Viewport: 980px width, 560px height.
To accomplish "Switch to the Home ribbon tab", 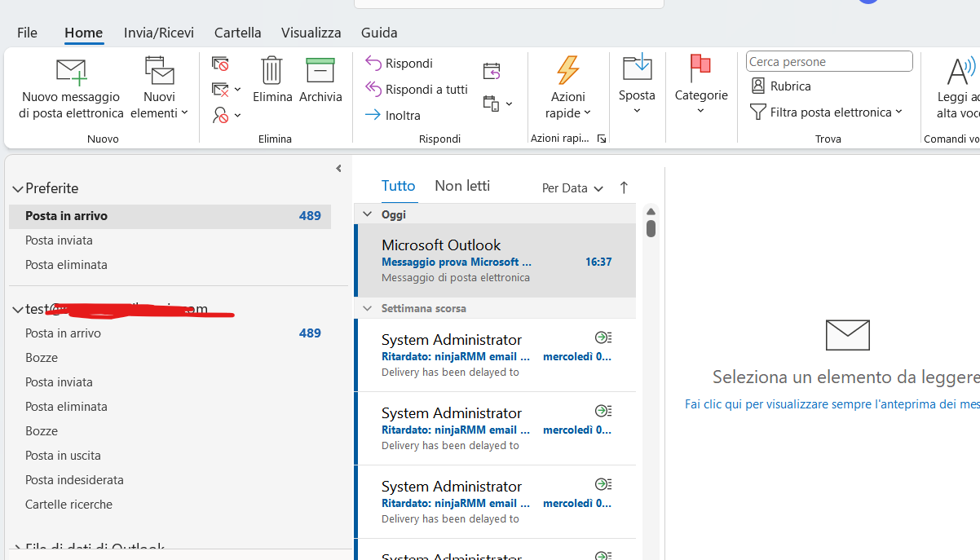I will pyautogui.click(x=84, y=33).
